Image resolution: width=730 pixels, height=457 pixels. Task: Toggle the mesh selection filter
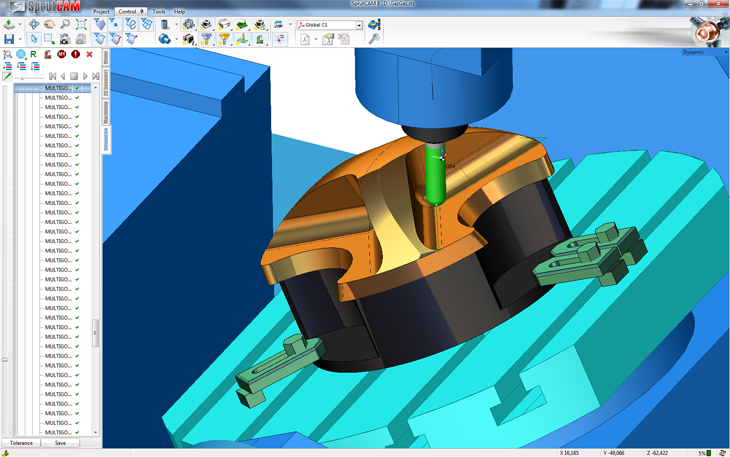click(x=147, y=24)
